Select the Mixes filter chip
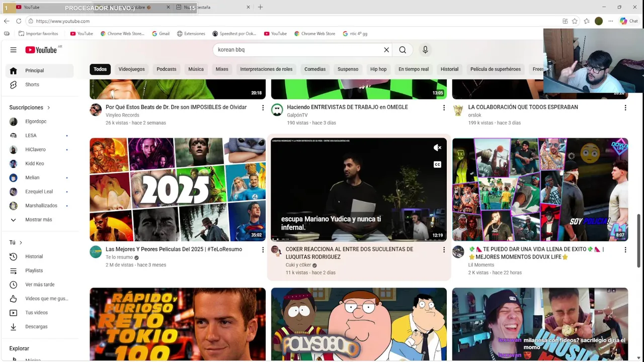 coord(222,69)
